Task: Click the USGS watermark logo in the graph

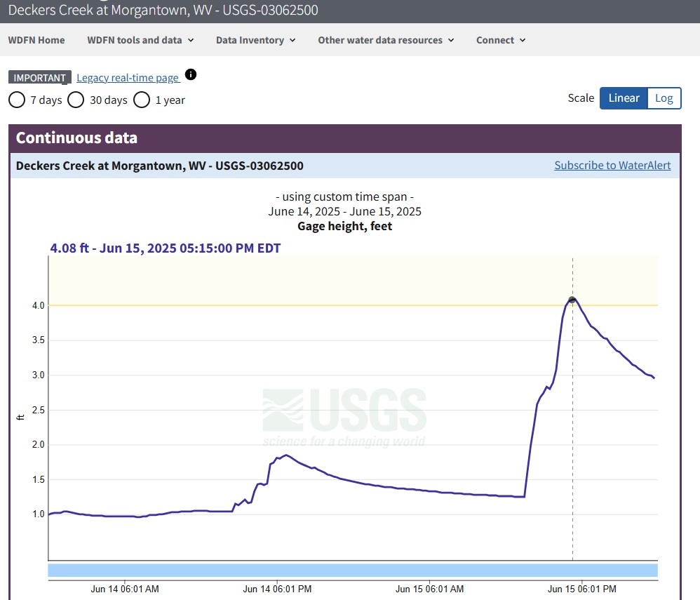Action: coord(344,418)
